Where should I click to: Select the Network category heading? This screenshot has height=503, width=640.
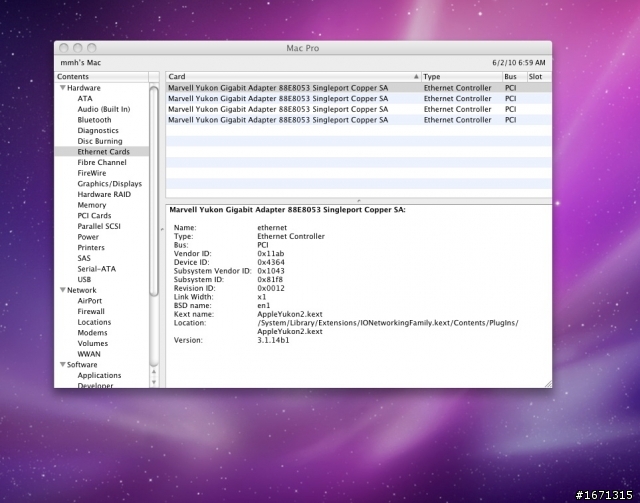[x=82, y=290]
